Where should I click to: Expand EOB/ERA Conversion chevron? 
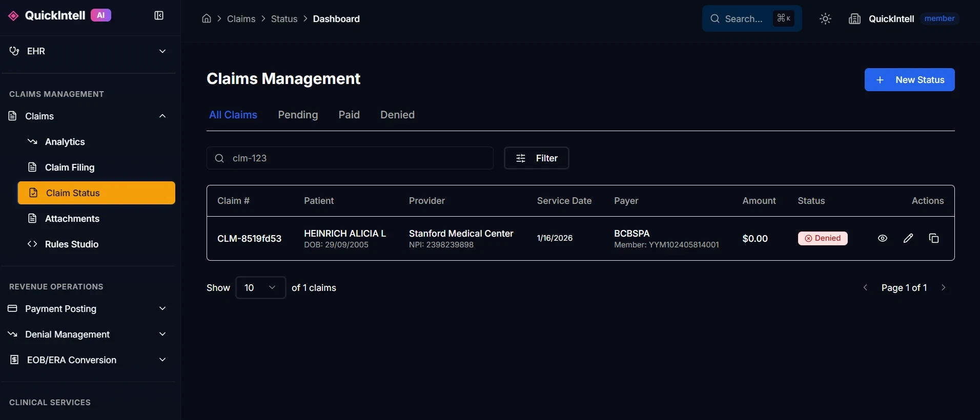click(162, 360)
